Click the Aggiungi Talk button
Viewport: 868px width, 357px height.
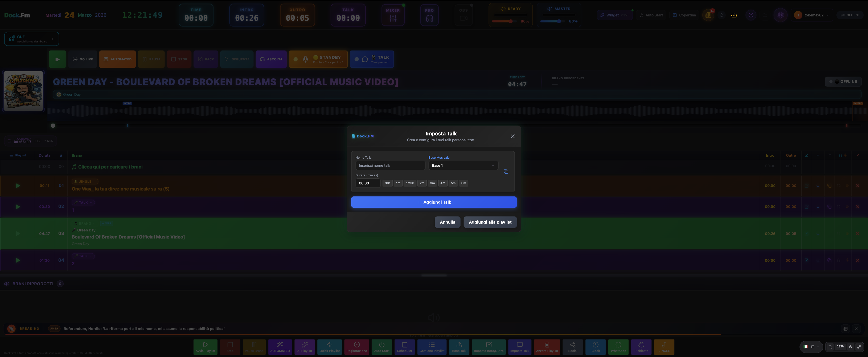pyautogui.click(x=434, y=202)
